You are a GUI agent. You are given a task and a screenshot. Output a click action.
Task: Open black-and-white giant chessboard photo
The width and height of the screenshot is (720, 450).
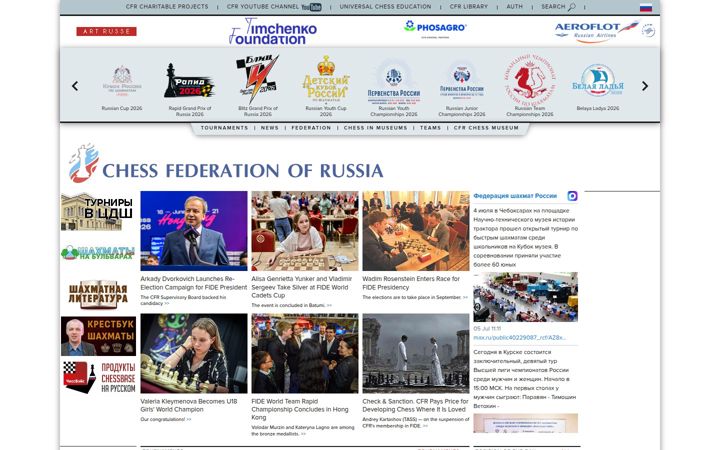416,354
